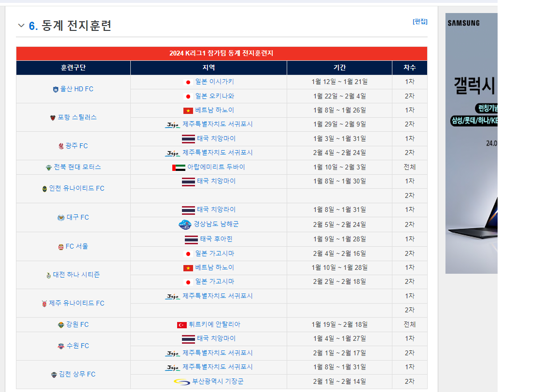Click the 김천 상무 FC club crest

coord(54,375)
